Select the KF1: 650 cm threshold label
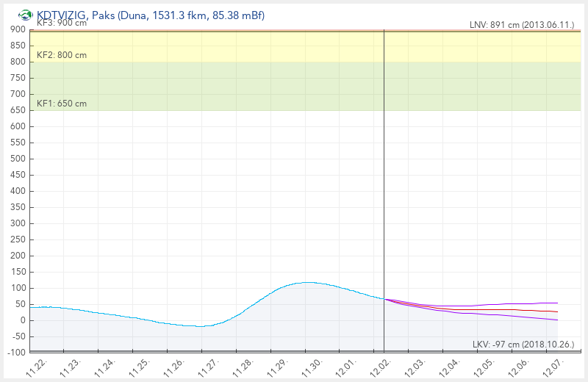Screen dimensions: 588x382 point(62,104)
